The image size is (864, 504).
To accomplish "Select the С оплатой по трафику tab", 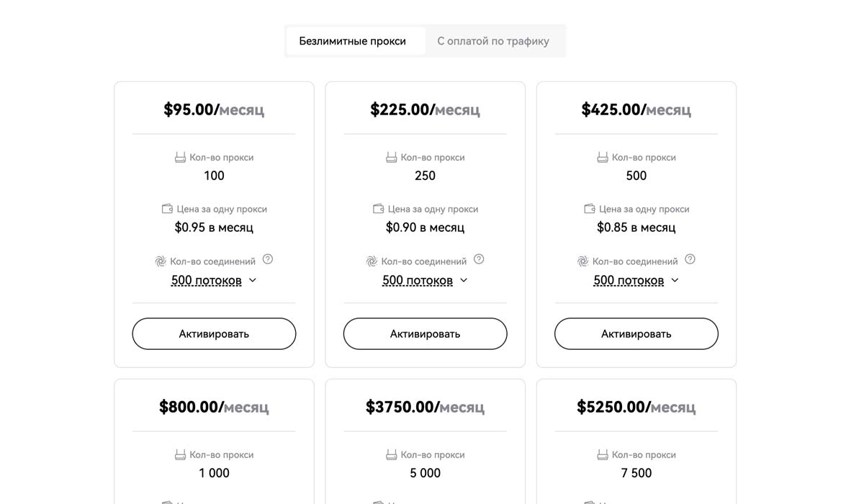I will tap(493, 41).
